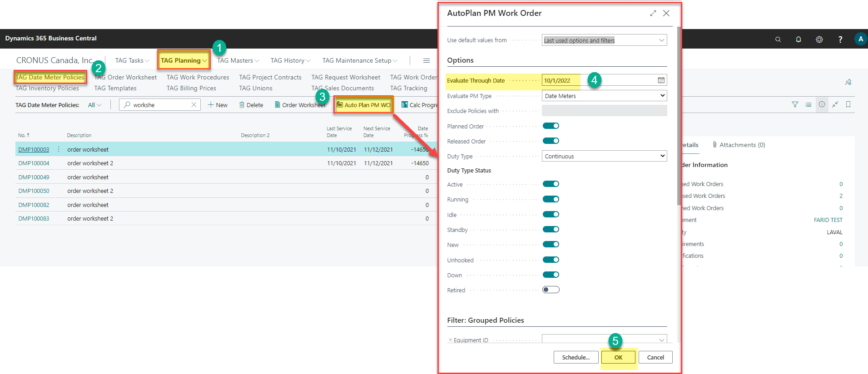Open the settings gear icon
Image resolution: width=868 pixels, height=374 pixels.
click(x=819, y=39)
